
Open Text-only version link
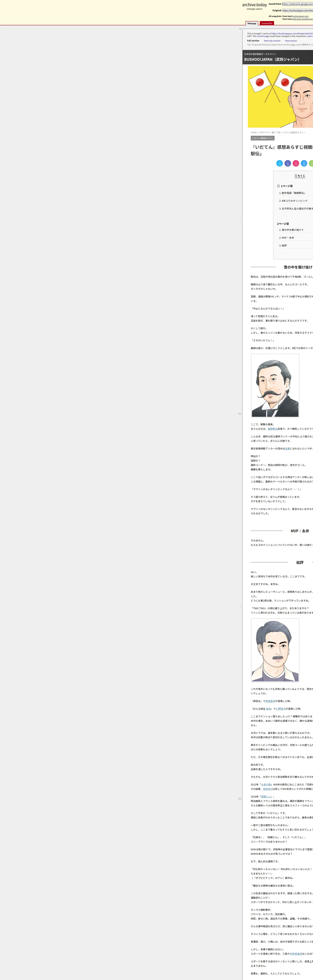tap(272, 41)
